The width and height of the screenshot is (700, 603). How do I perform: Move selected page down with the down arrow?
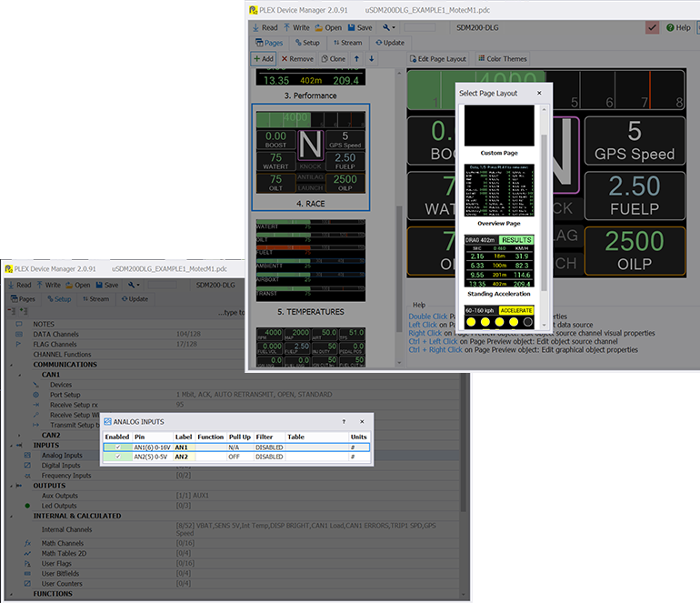(x=372, y=58)
